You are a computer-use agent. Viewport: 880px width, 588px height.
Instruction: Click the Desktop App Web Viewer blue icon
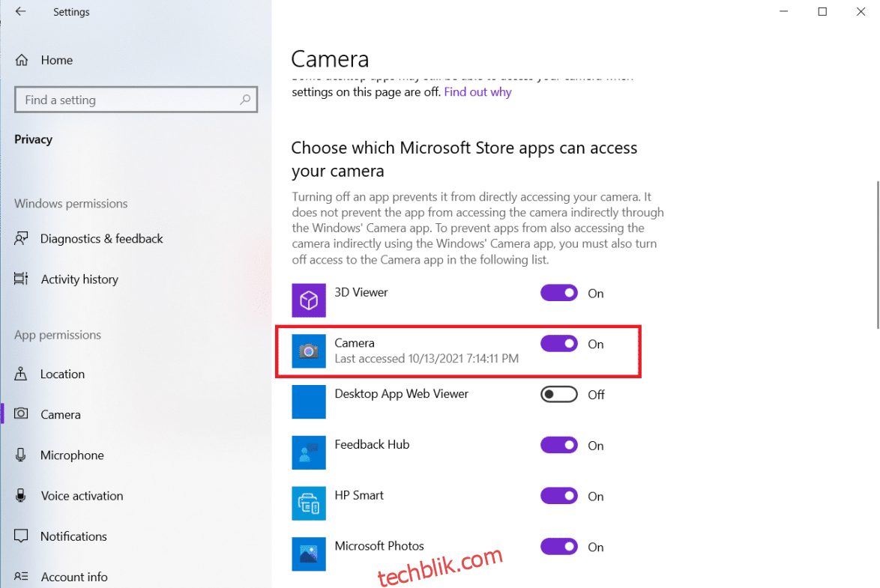[309, 401]
